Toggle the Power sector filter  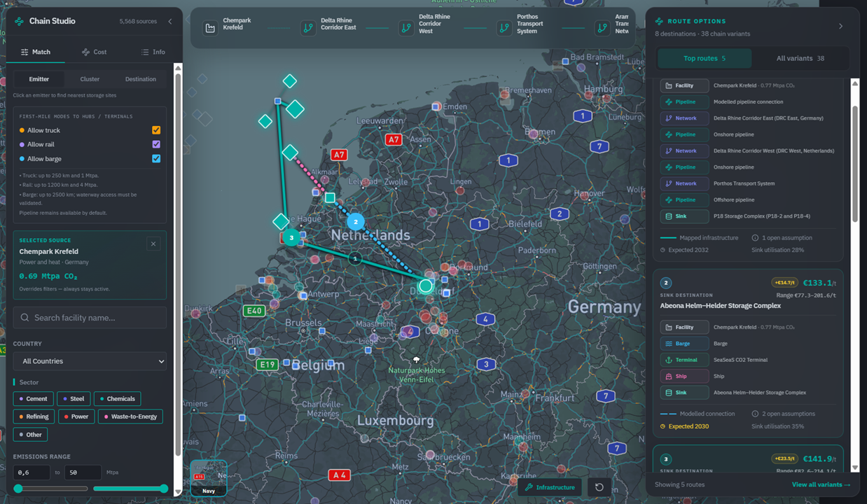[x=76, y=416]
